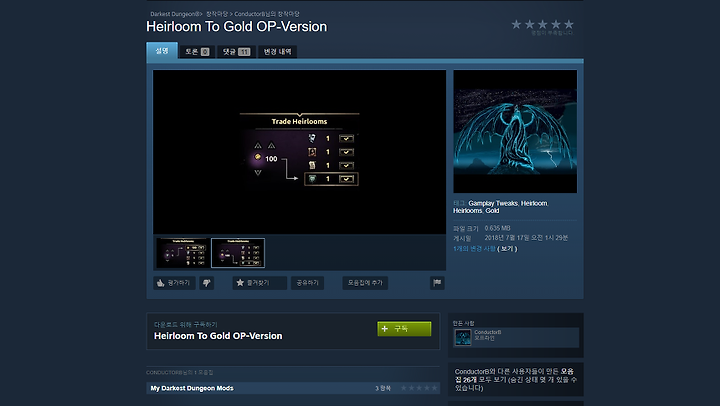Click the 3 items count in collection row
Viewport: 720px width, 406px height.
click(382, 389)
